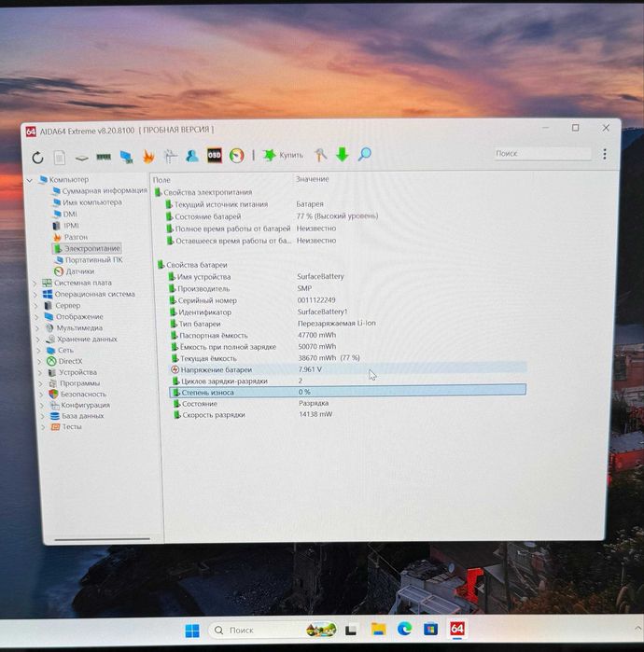
Task: Open the OSD panel icon
Action: [215, 156]
